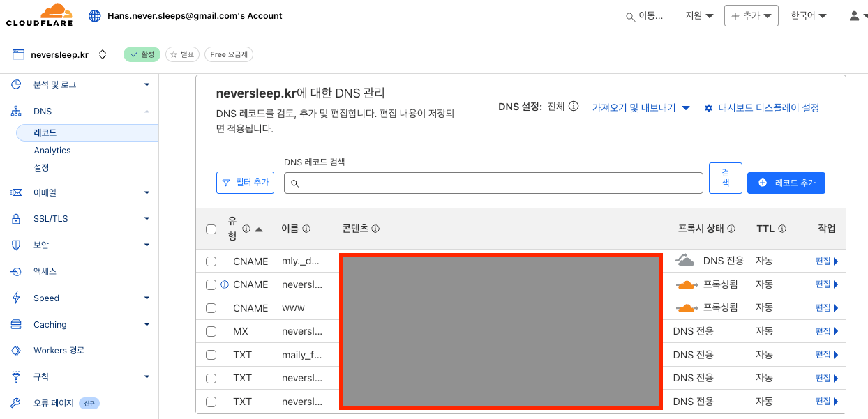Click the orange cloud icon on www row
Image resolution: width=868 pixels, height=419 pixels.
(687, 307)
